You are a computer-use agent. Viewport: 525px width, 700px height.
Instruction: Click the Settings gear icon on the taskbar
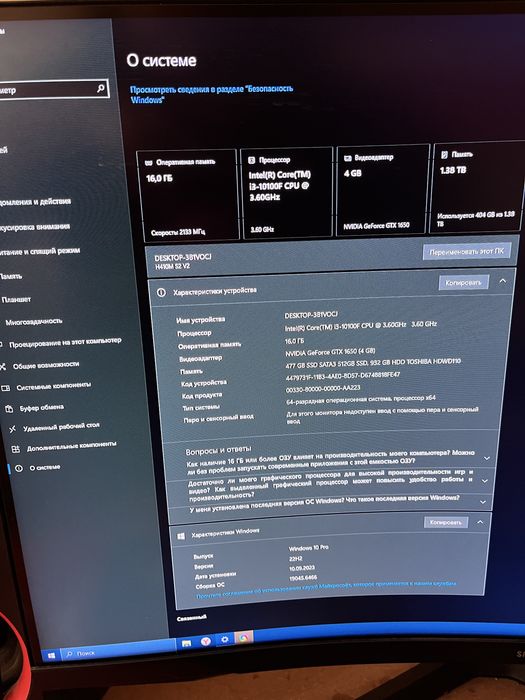point(225,639)
